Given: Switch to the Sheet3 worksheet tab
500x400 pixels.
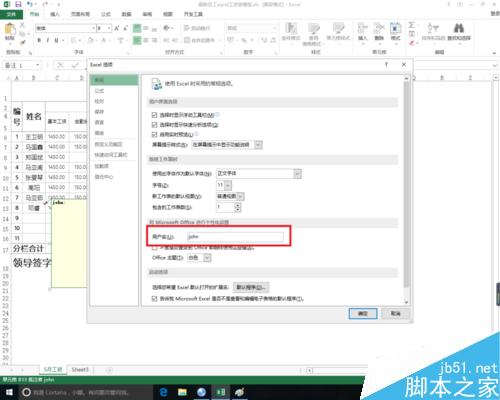Looking at the screenshot, I should point(80,369).
